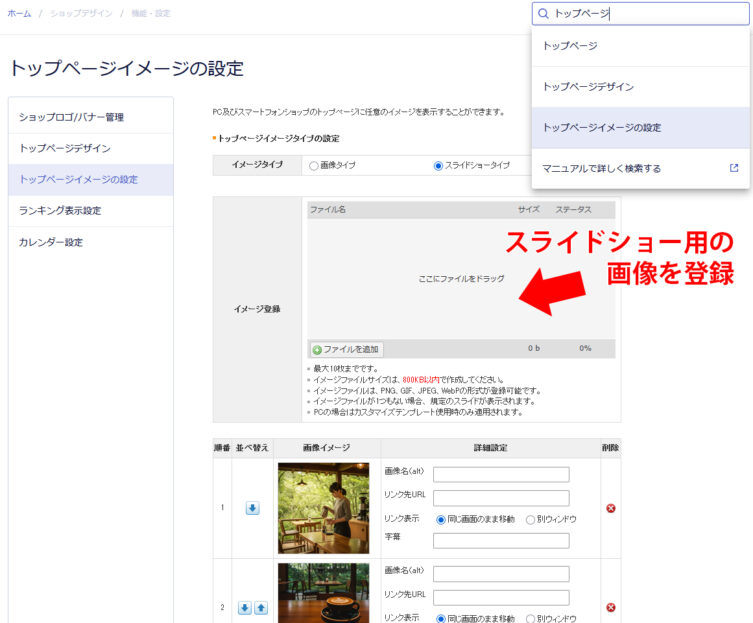Click the move-down arrow for image 1
753x623 pixels.
[252, 508]
